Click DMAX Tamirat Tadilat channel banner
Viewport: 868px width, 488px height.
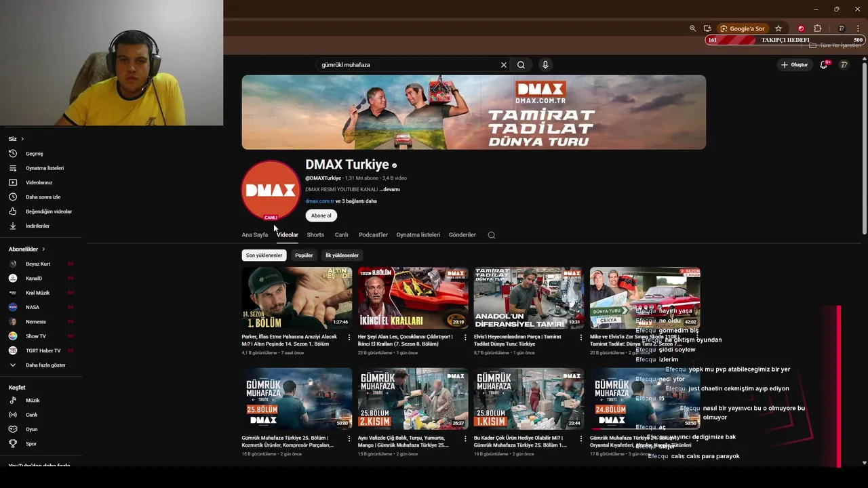(x=474, y=113)
